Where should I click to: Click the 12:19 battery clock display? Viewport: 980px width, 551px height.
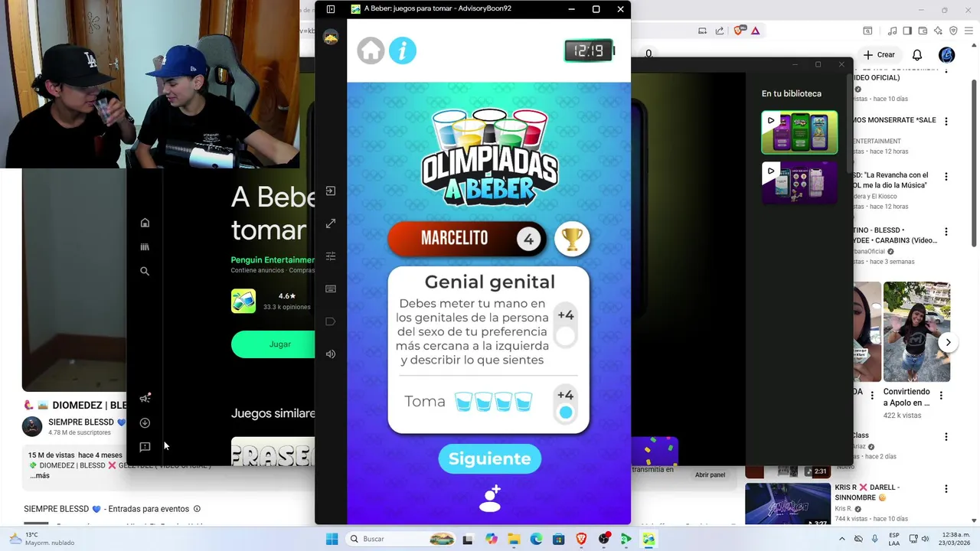(589, 51)
